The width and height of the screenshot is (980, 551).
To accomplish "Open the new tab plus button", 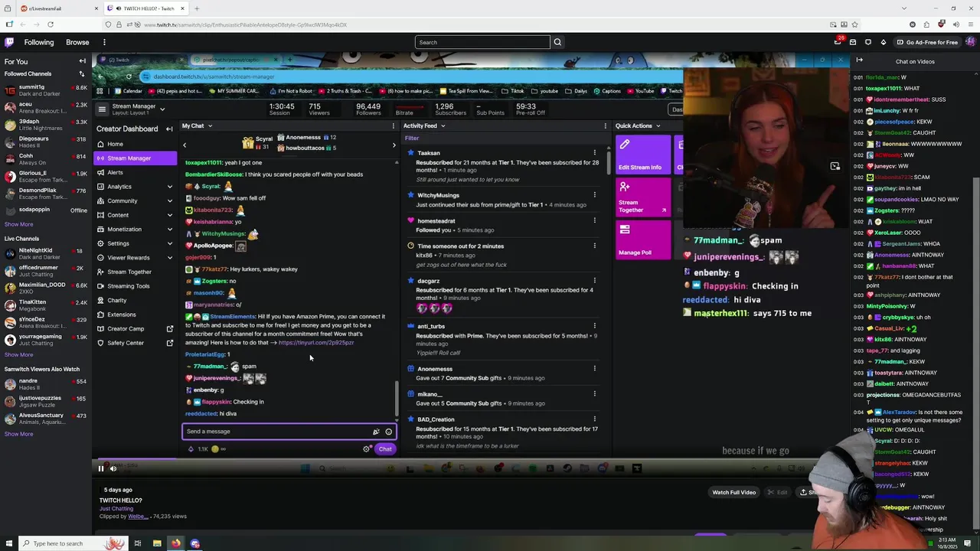I will (x=197, y=8).
